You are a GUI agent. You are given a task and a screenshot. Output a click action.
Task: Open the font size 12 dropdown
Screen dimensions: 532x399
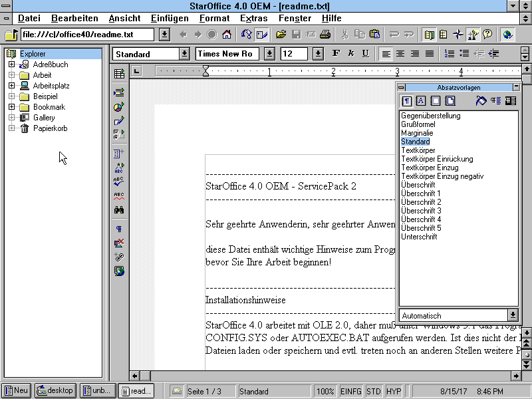click(318, 54)
